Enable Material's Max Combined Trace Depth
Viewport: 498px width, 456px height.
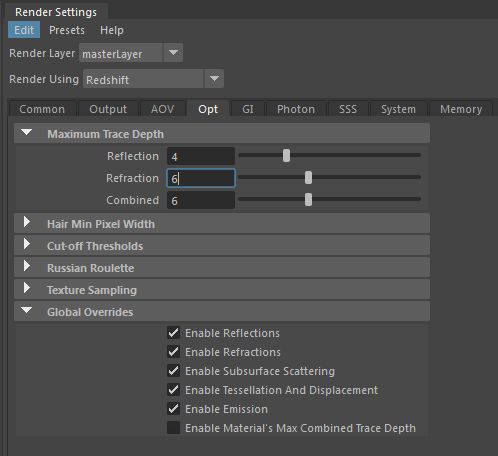(173, 428)
